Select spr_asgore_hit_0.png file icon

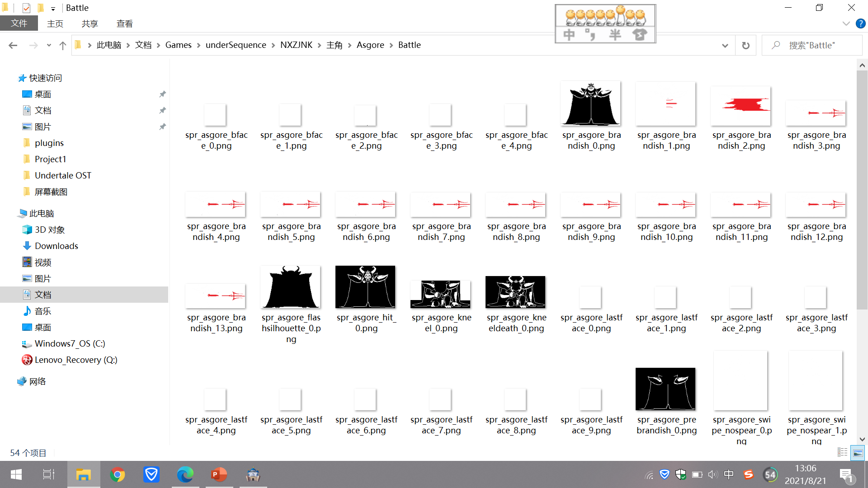tap(365, 287)
